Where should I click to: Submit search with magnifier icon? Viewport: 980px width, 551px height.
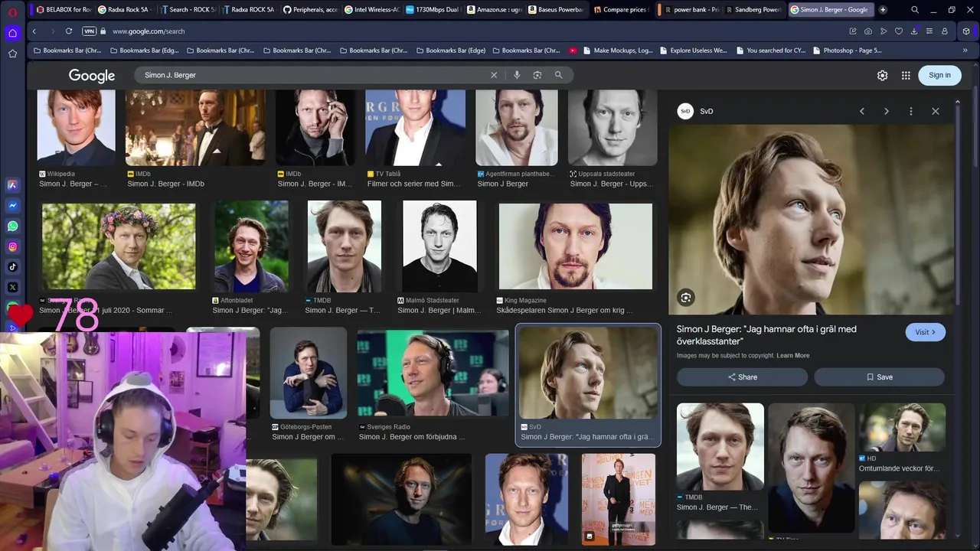[x=559, y=75]
